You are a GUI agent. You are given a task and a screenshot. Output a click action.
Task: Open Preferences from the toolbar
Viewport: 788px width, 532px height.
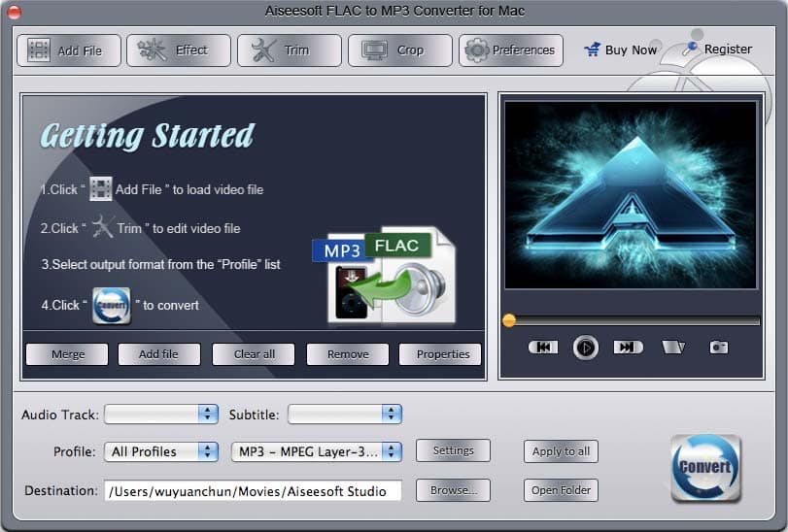(510, 50)
